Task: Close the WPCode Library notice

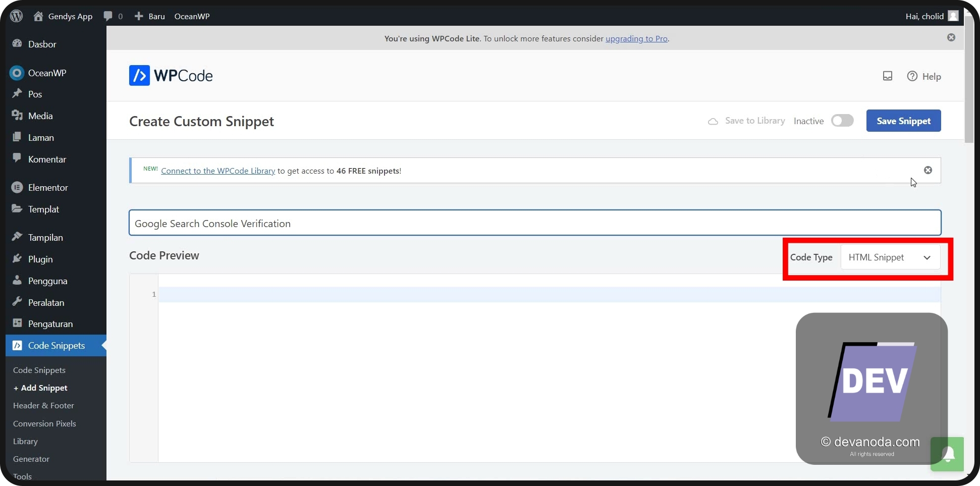Action: point(928,170)
